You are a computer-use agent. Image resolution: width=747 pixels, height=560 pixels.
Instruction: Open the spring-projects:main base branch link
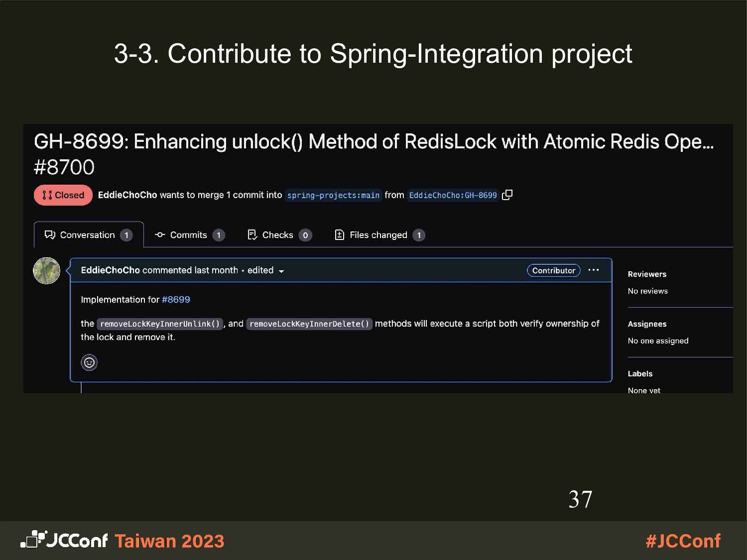click(333, 195)
